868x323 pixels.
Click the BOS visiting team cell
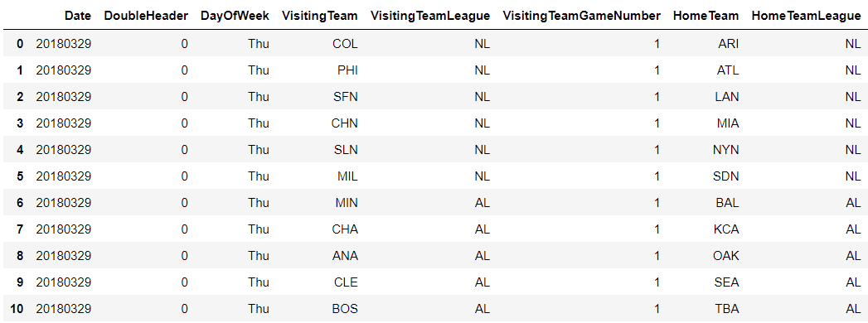click(345, 309)
